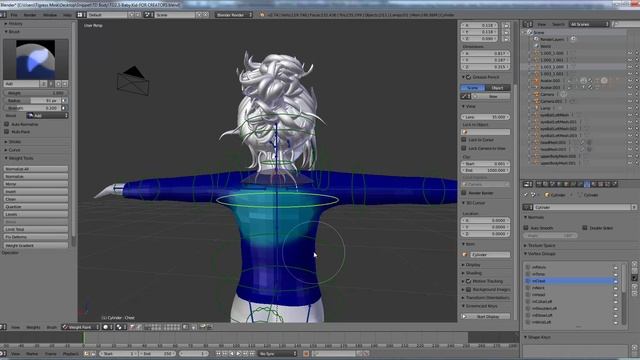Screen dimensions: 640x360
Task: Open the Window menu
Action: pos(50,15)
